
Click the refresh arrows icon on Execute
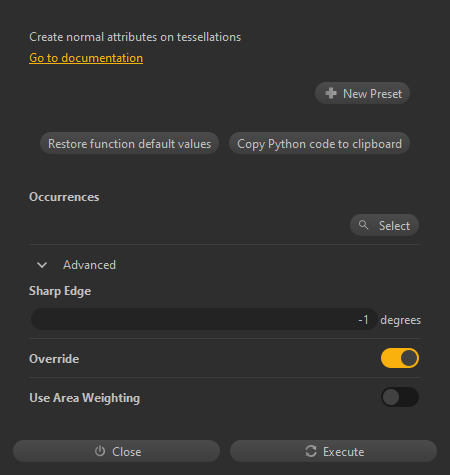(311, 451)
